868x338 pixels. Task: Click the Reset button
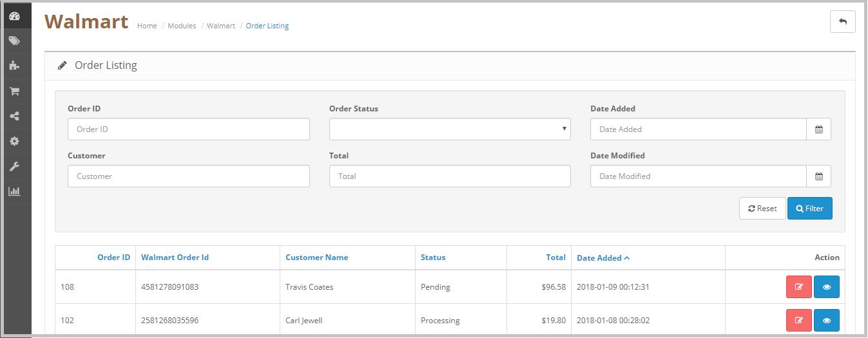pos(762,208)
